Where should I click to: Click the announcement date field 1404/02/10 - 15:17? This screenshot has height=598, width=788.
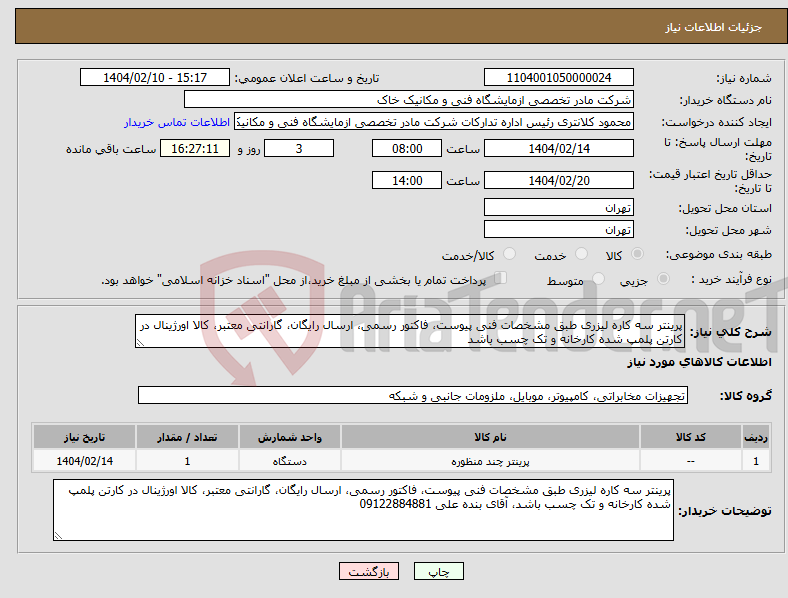155,77
